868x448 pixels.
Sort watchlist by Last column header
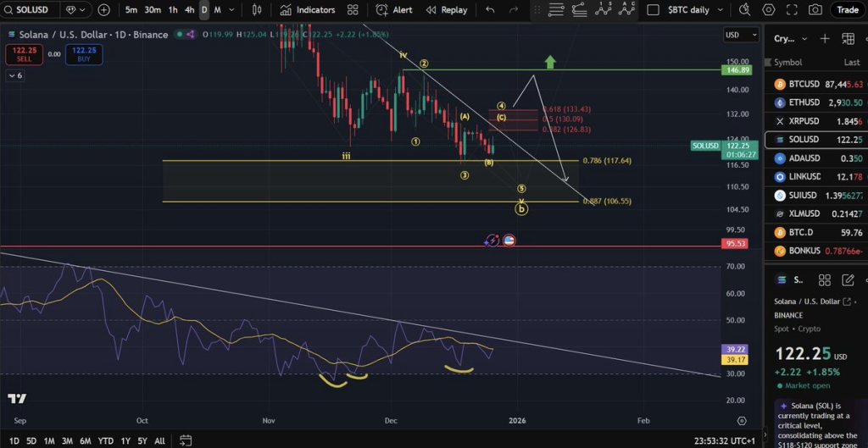pyautogui.click(x=852, y=63)
